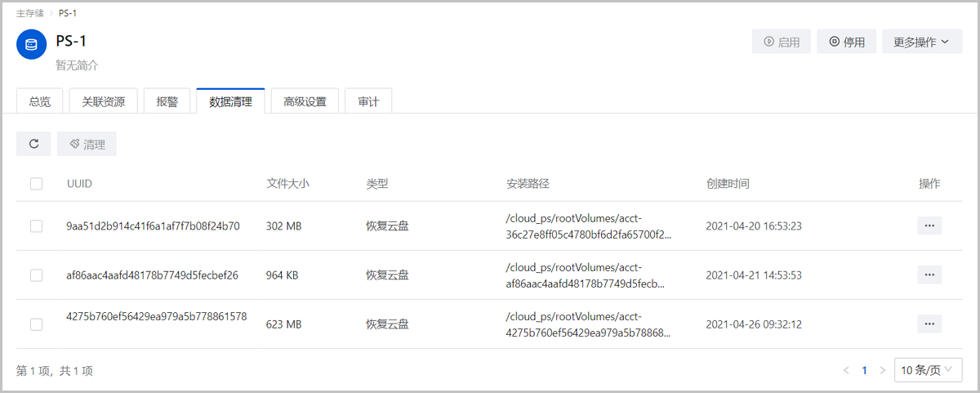Switch to the 总览 tab
The height and width of the screenshot is (393, 980).
click(x=39, y=102)
